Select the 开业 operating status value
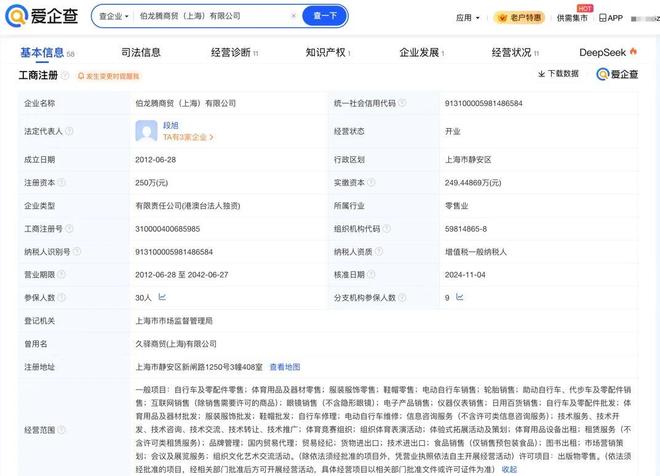The width and height of the screenshot is (660, 476). point(452,131)
